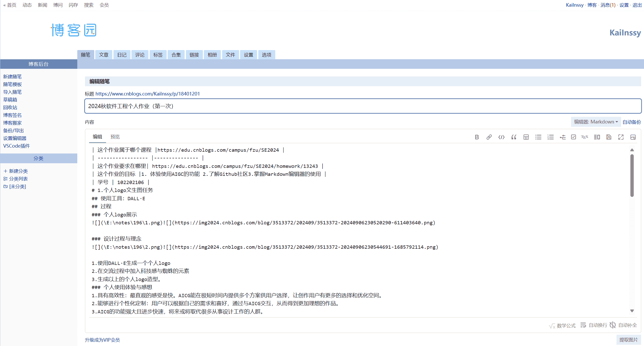Image resolution: width=644 pixels, height=346 pixels.
Task: Switch to the 预览 preview tab
Action: coord(115,137)
